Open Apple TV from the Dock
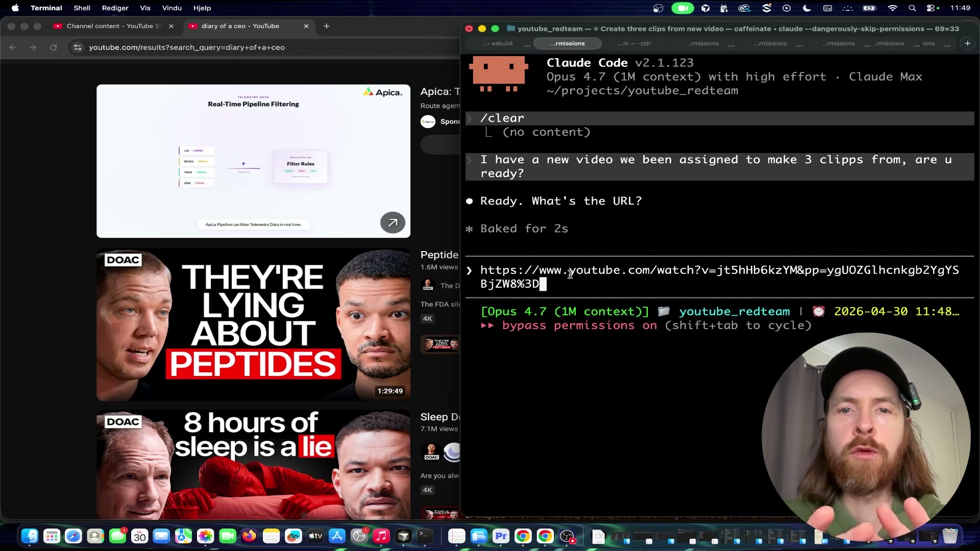 tap(315, 536)
